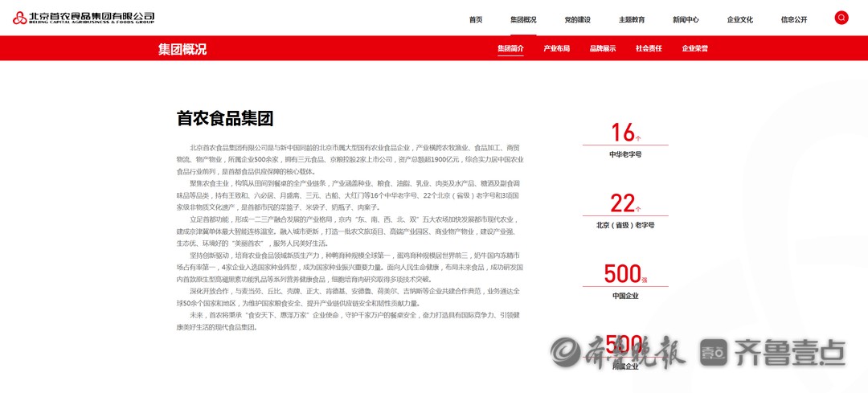Open 新闻中心 news center
The image size is (868, 393).
pos(686,20)
